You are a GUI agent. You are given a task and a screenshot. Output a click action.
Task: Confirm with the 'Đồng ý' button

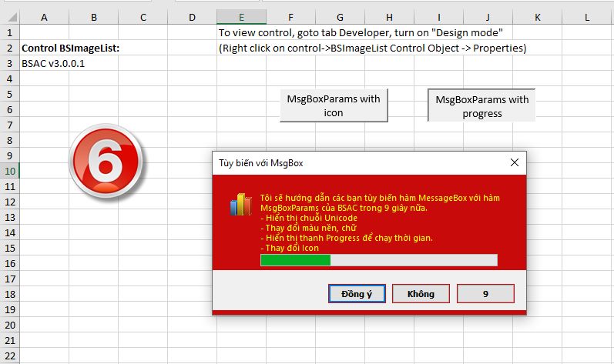357,294
